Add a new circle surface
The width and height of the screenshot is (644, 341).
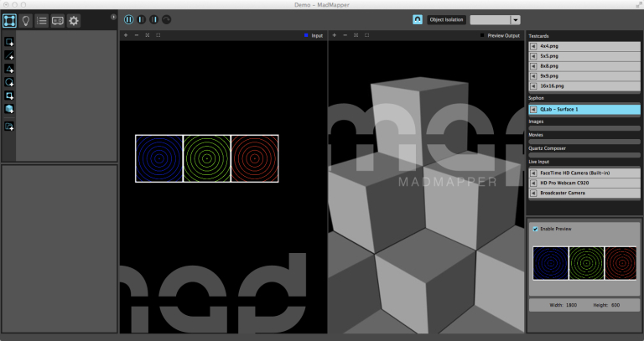(9, 82)
